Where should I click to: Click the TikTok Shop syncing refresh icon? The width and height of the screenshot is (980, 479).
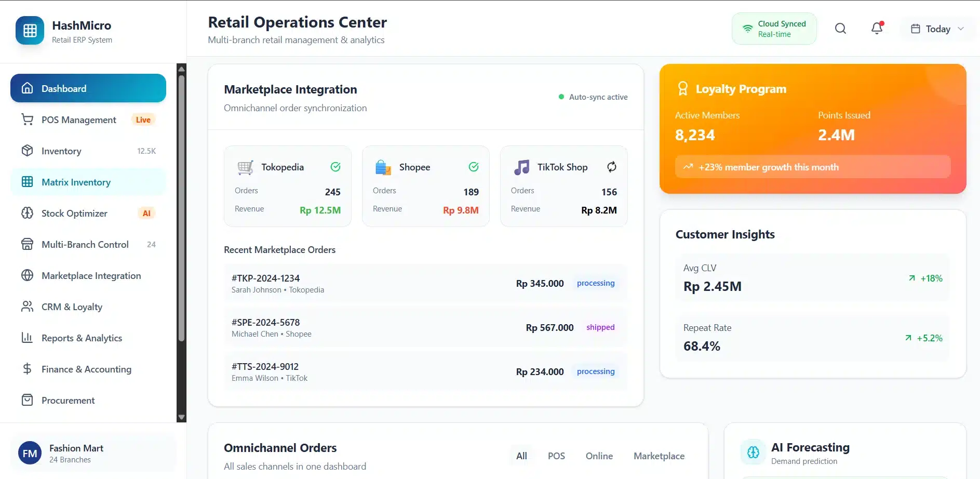tap(612, 167)
